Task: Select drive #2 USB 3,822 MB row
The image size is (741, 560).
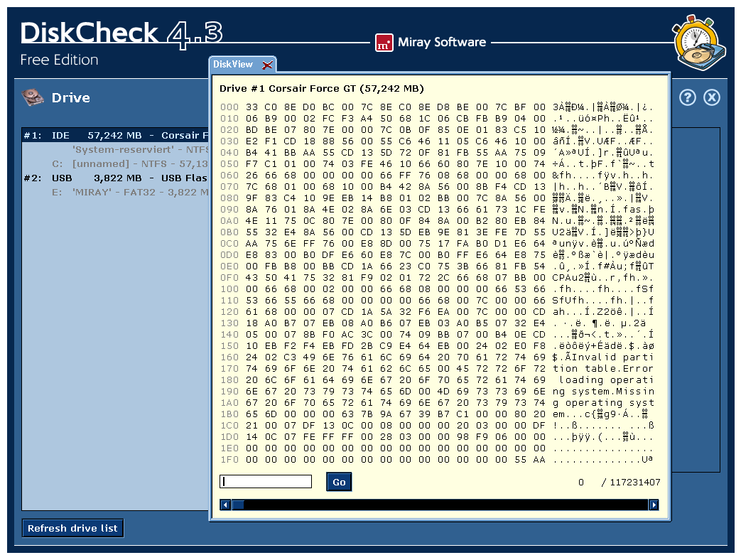Action: click(x=116, y=178)
